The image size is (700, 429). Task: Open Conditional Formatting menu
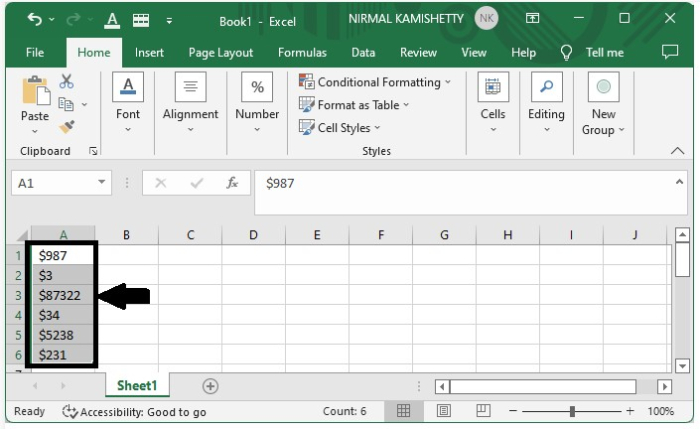pyautogui.click(x=375, y=82)
